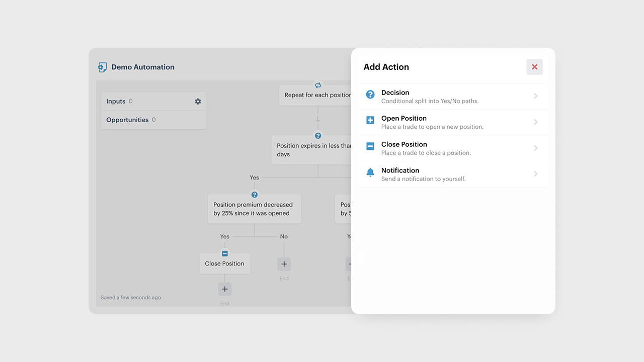This screenshot has width=644, height=362.
Task: Choose the Close Position action title
Action: pos(404,144)
